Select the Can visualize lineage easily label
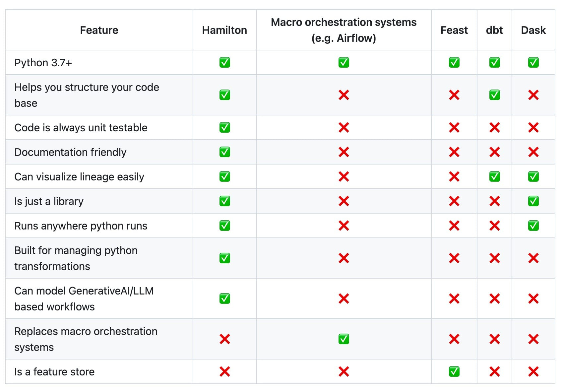This screenshot has height=392, width=561. pos(79,177)
